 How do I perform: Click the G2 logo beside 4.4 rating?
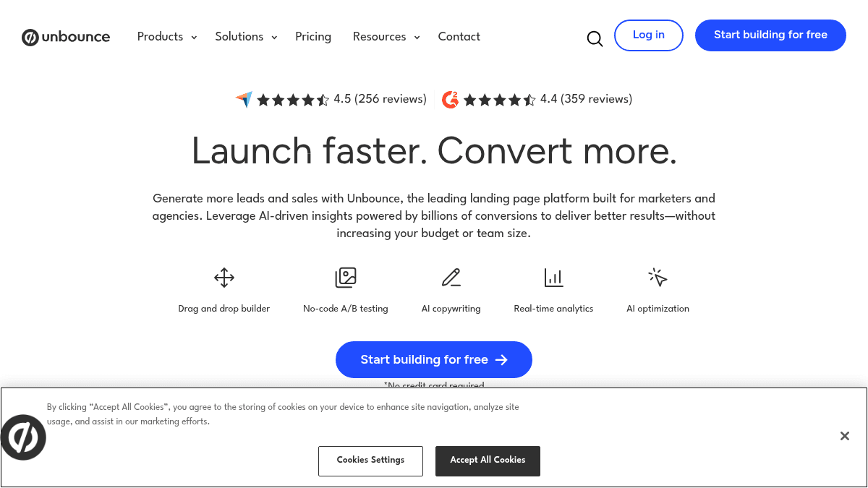click(x=450, y=100)
